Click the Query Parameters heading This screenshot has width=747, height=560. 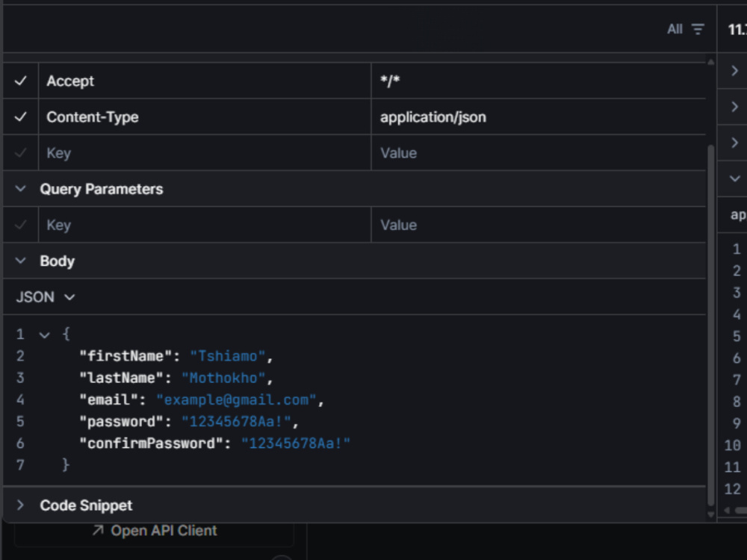tap(102, 189)
